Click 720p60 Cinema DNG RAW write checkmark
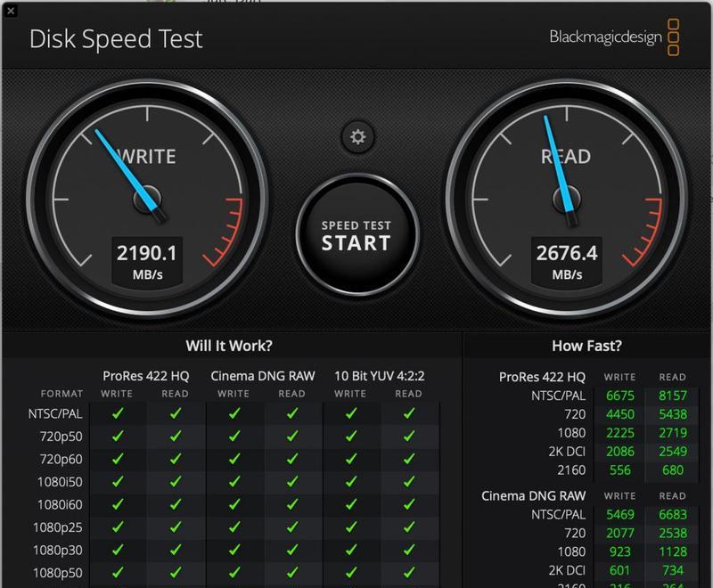This screenshot has width=713, height=588. [x=234, y=459]
